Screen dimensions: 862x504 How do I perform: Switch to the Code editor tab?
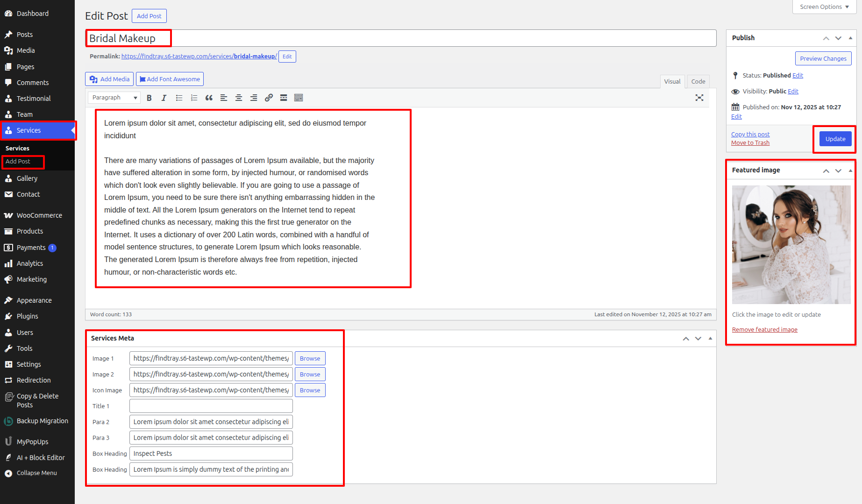pyautogui.click(x=698, y=81)
